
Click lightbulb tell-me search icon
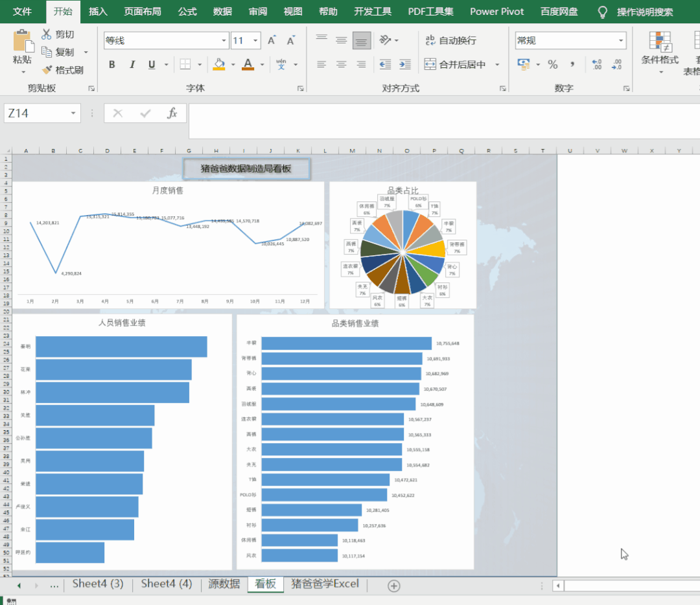tap(602, 12)
